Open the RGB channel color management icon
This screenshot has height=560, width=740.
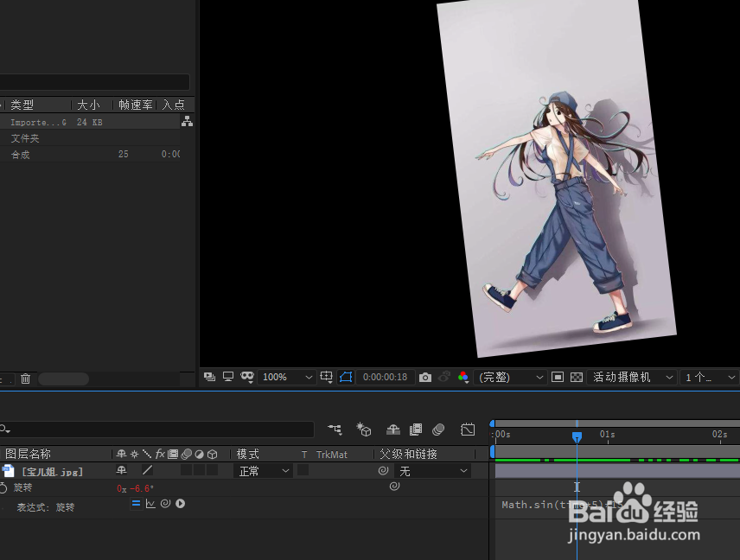click(x=463, y=377)
